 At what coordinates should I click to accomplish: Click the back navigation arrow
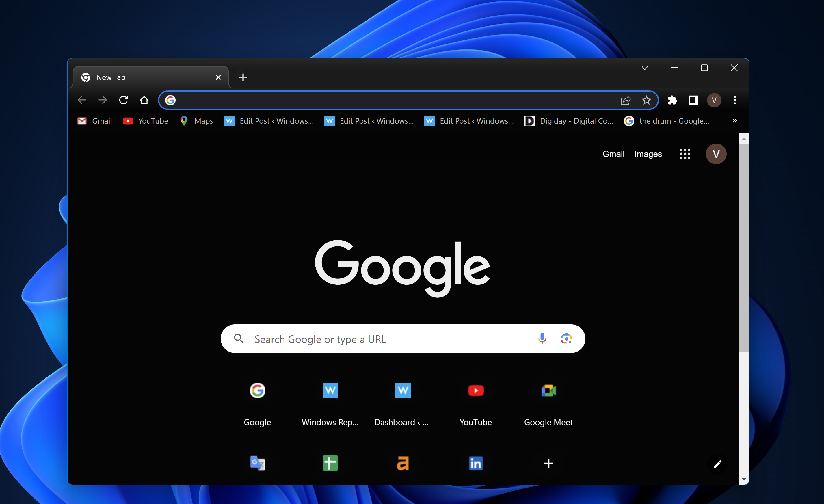82,100
